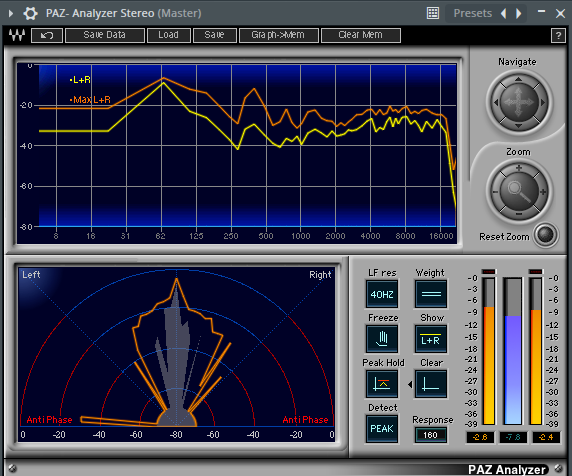The height and width of the screenshot is (476, 572).
Task: Open the help question mark
Action: click(x=558, y=36)
